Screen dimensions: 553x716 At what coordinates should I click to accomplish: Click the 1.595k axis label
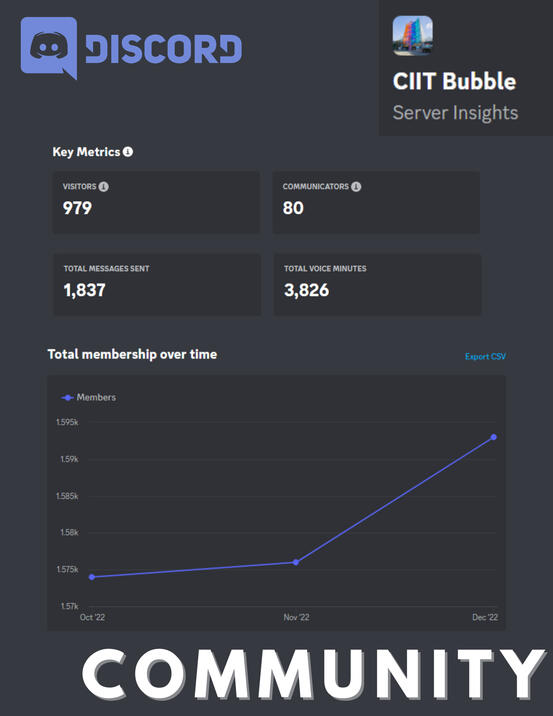point(67,422)
